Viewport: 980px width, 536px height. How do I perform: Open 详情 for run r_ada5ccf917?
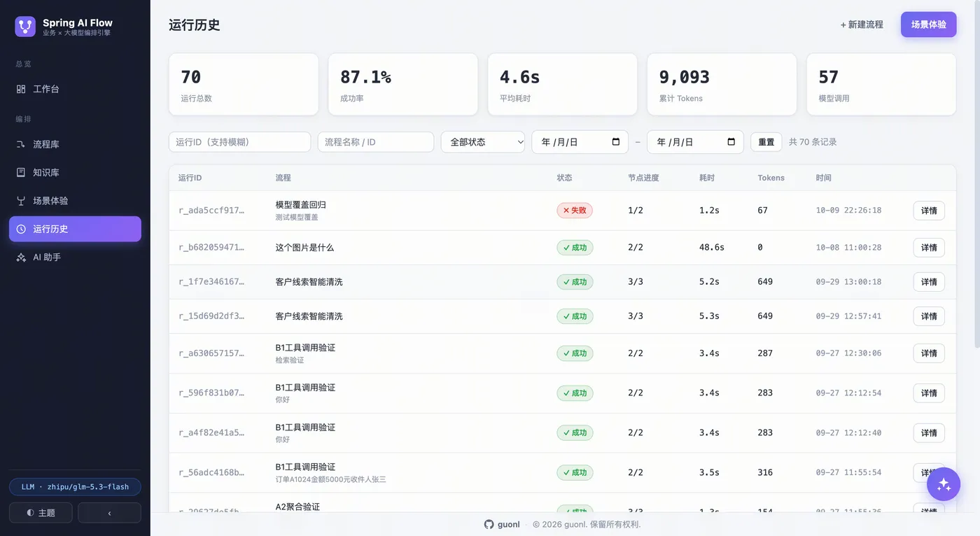pyautogui.click(x=929, y=211)
